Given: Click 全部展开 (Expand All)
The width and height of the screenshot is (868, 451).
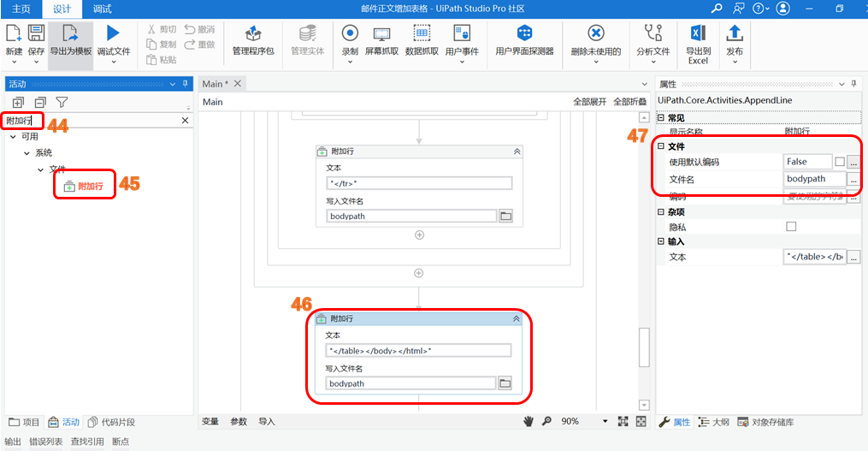Looking at the screenshot, I should tap(589, 102).
